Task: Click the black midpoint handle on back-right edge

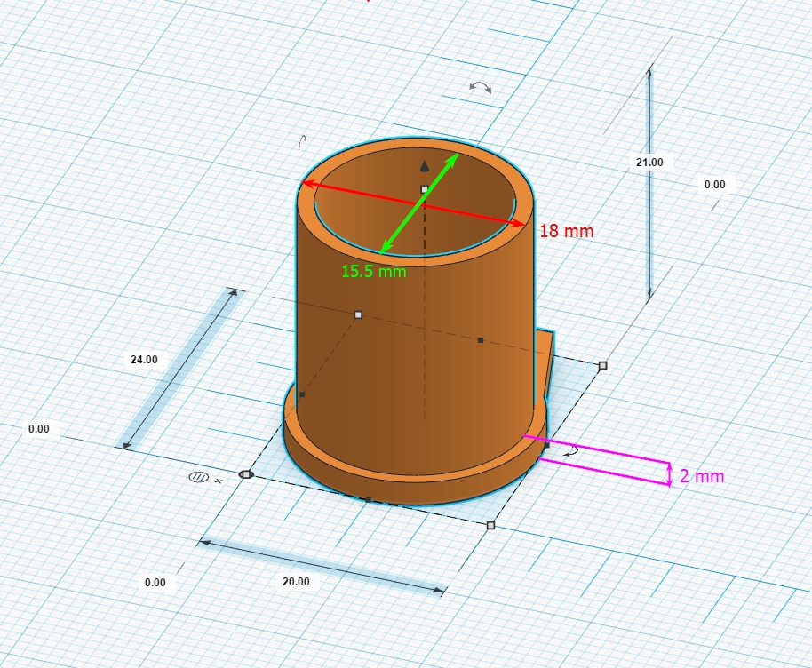Action: point(481,340)
